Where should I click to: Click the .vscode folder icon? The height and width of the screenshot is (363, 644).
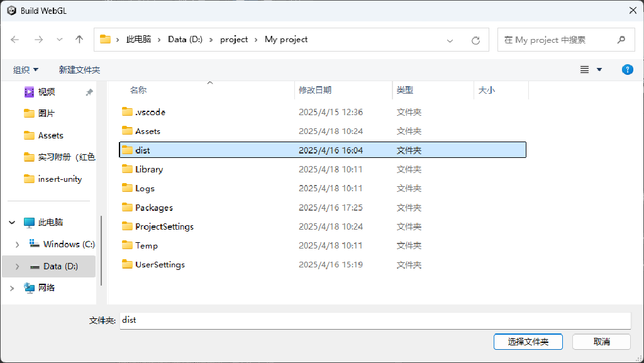pos(127,112)
